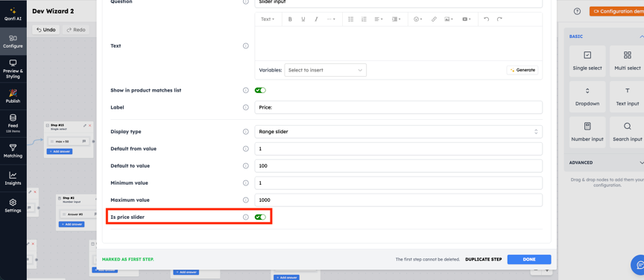Select the Single select node
The width and height of the screenshot is (644, 280).
point(587,61)
